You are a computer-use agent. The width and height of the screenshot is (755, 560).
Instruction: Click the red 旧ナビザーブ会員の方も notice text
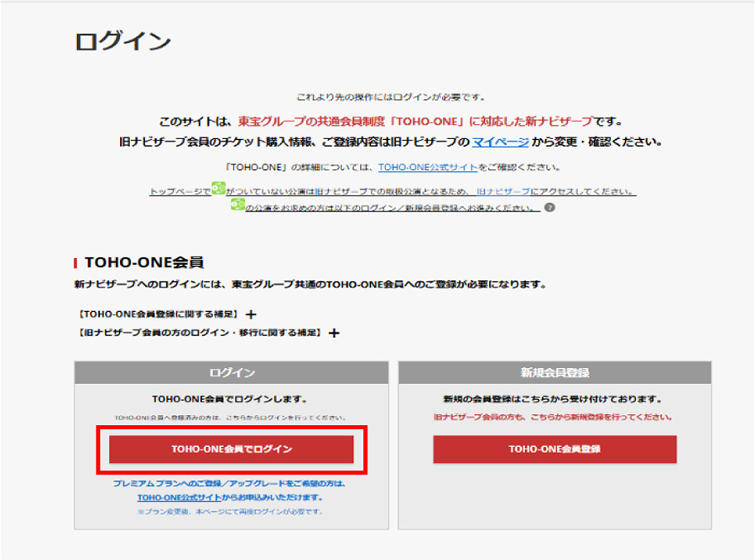555,417
